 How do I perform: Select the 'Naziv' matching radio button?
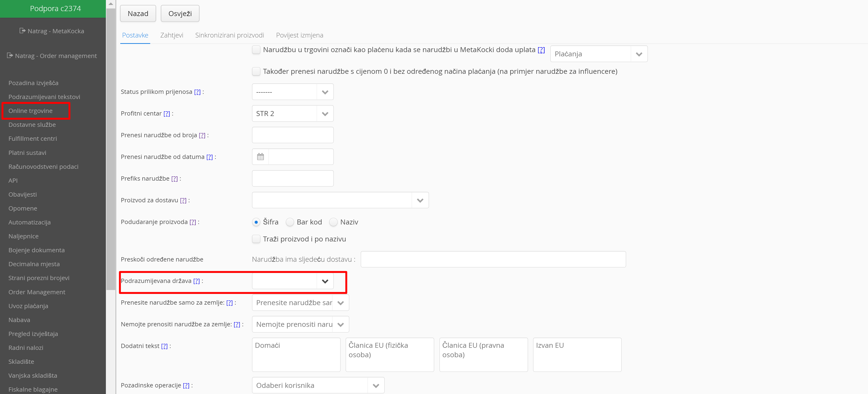pos(333,222)
